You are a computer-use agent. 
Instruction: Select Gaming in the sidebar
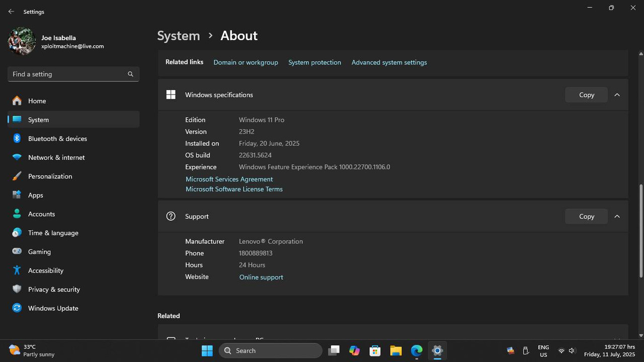pos(39,252)
